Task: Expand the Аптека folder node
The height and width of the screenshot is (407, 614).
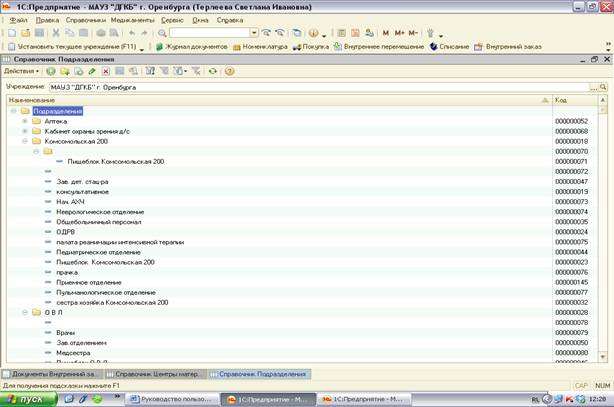Action: [25, 121]
